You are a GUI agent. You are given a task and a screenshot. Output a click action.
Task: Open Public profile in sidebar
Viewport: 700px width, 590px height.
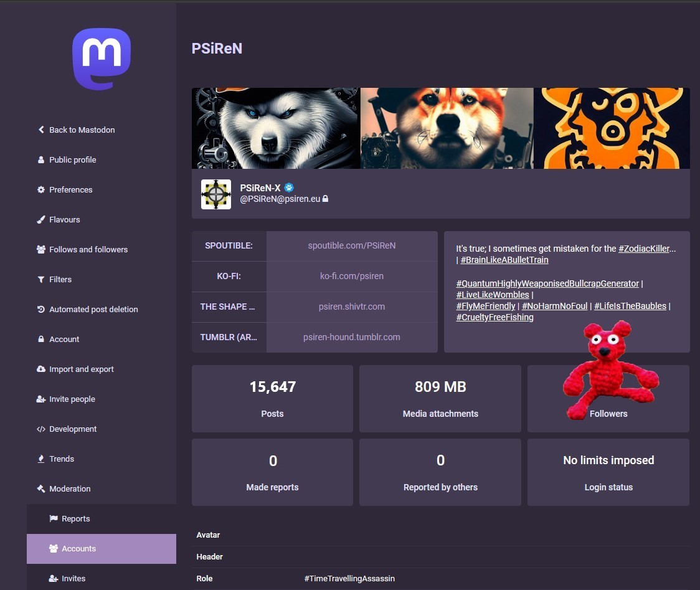(72, 160)
